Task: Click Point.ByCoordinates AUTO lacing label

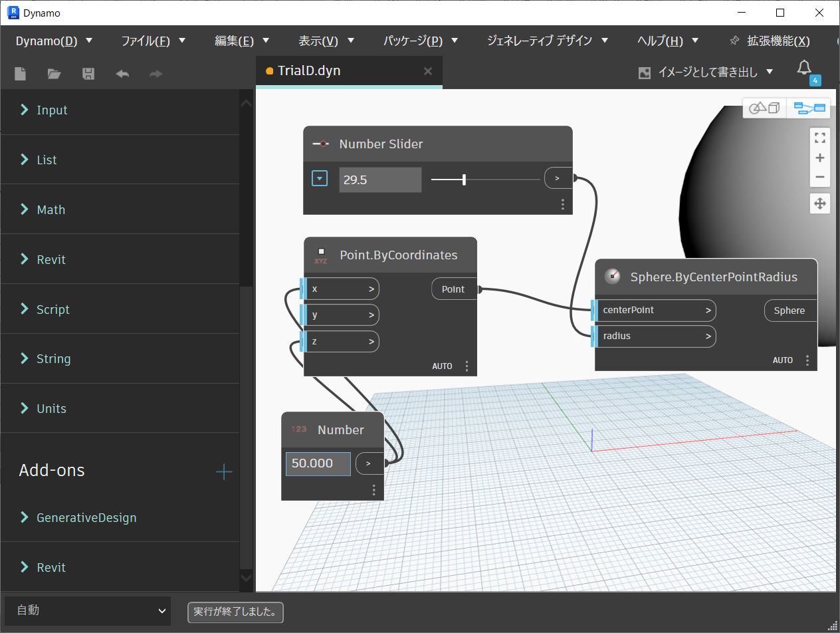Action: 442,366
